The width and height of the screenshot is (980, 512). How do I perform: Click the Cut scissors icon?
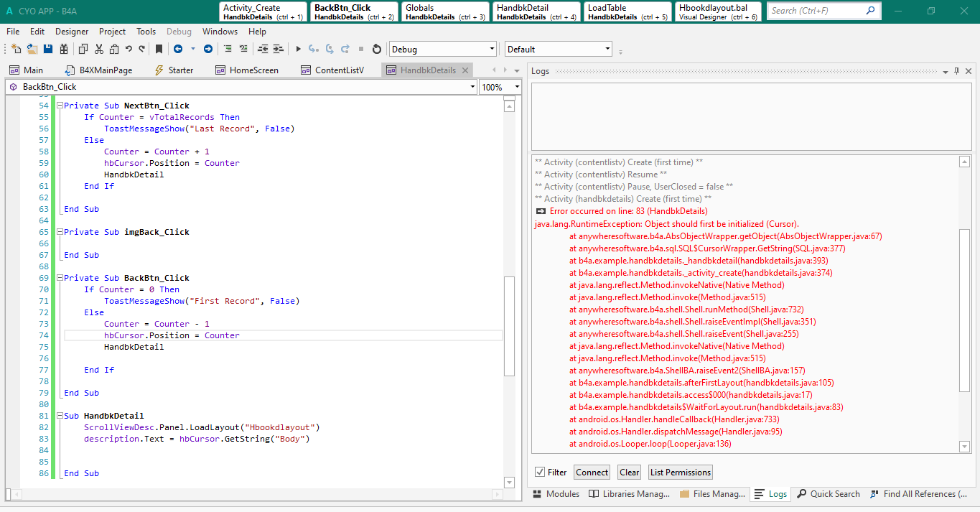point(98,49)
